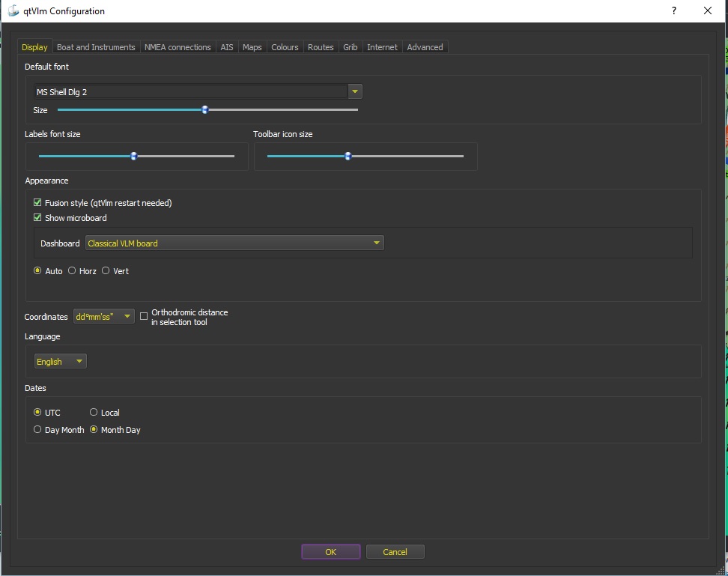Select the Horz radio button
The width and height of the screenshot is (728, 576).
72,270
